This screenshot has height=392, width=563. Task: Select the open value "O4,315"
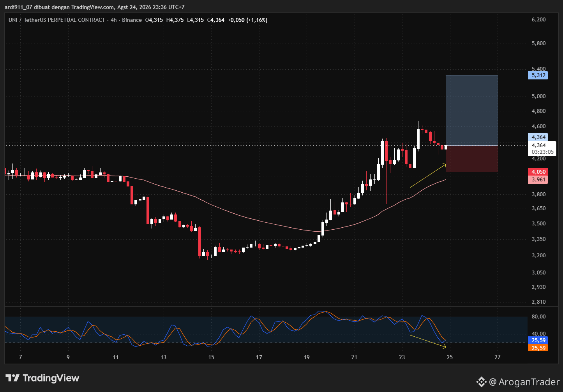pos(154,20)
